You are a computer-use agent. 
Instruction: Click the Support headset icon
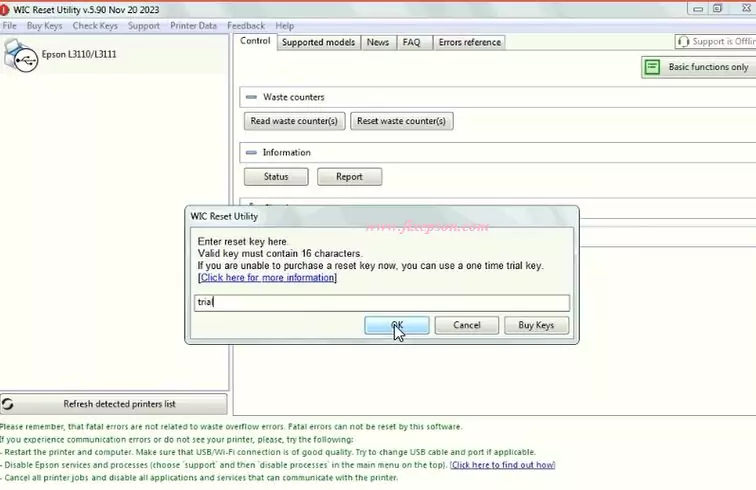pos(683,42)
